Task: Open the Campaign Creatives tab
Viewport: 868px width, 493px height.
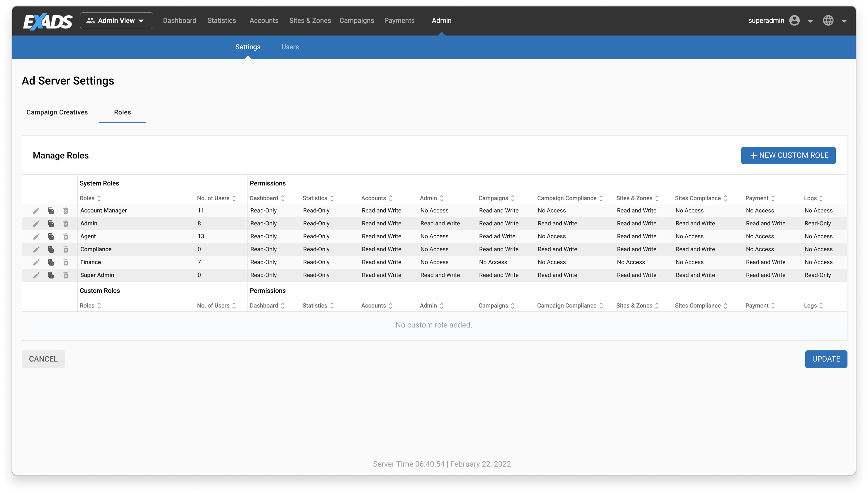Action: coord(57,112)
